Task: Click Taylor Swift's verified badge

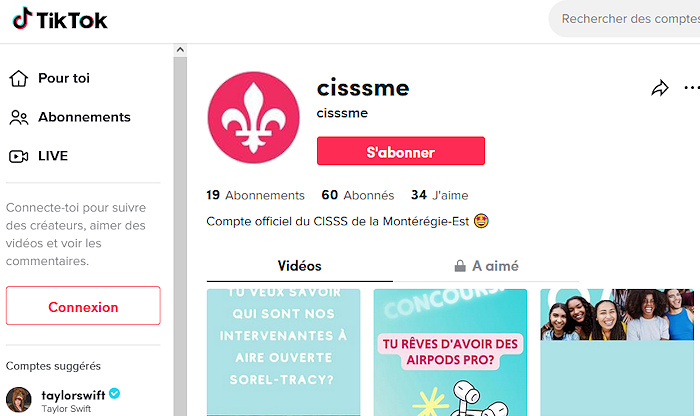Action: click(115, 394)
